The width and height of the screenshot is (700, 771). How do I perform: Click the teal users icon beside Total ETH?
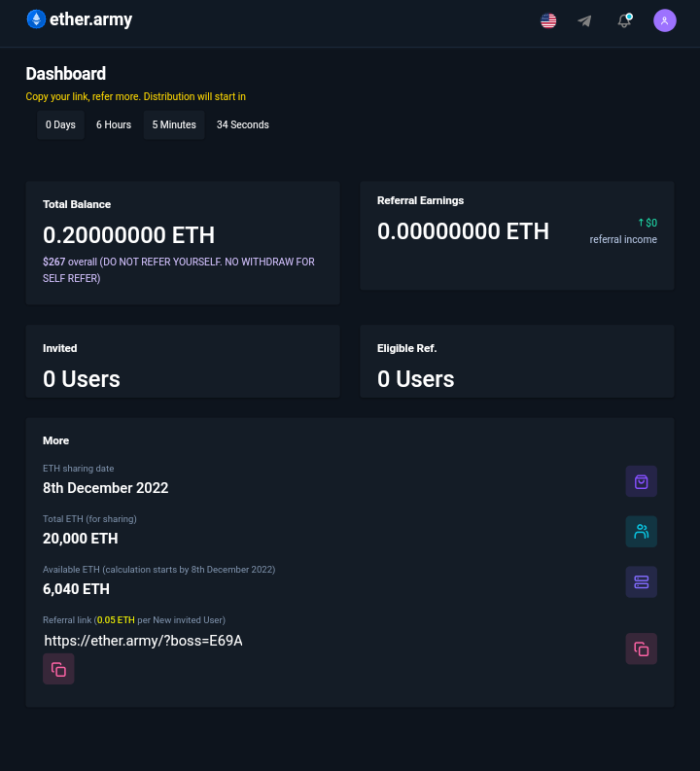[641, 532]
